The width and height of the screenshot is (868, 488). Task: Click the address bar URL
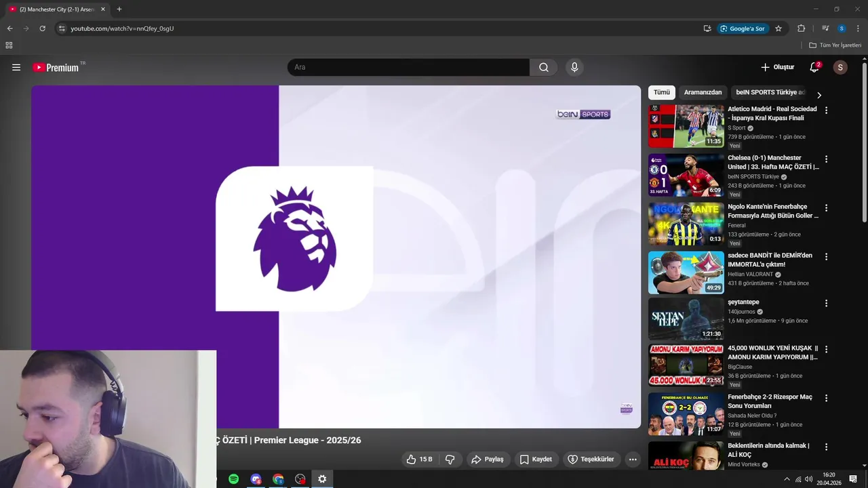123,28
